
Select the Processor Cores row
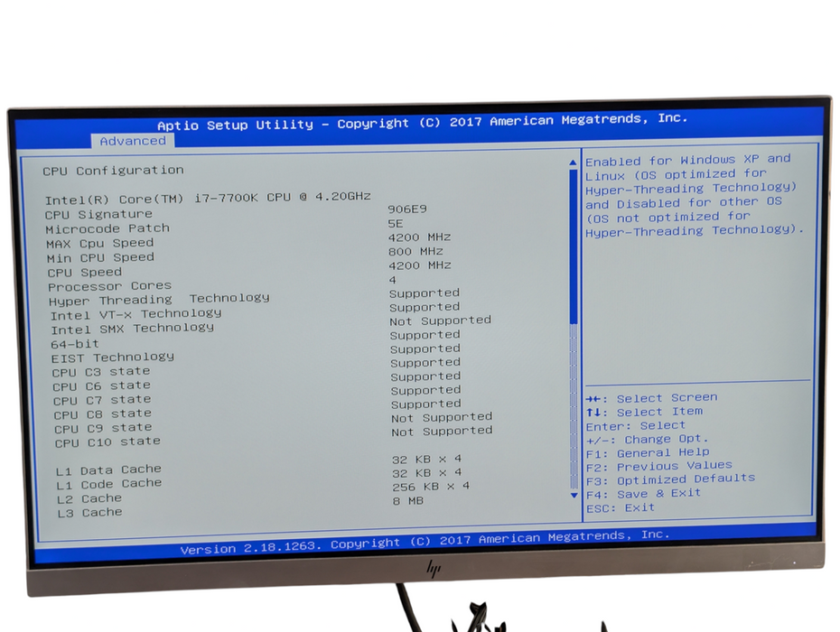[222, 283]
